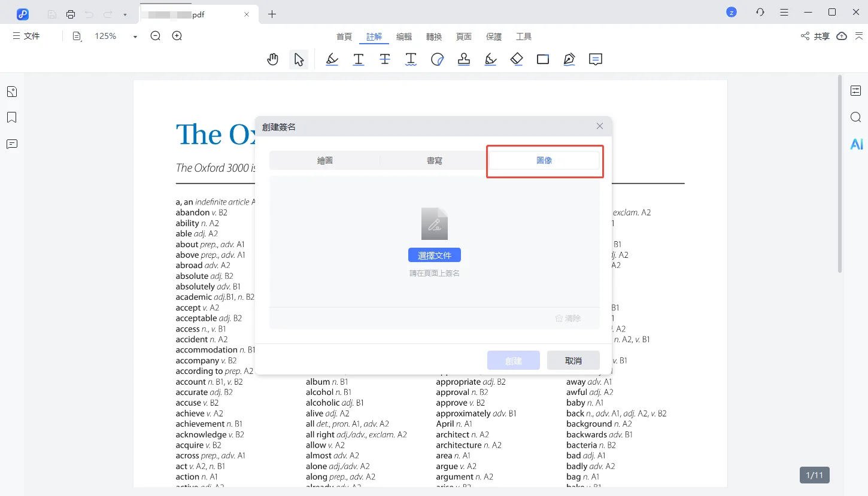
Task: Select the rectangle shape tool
Action: 543,59
